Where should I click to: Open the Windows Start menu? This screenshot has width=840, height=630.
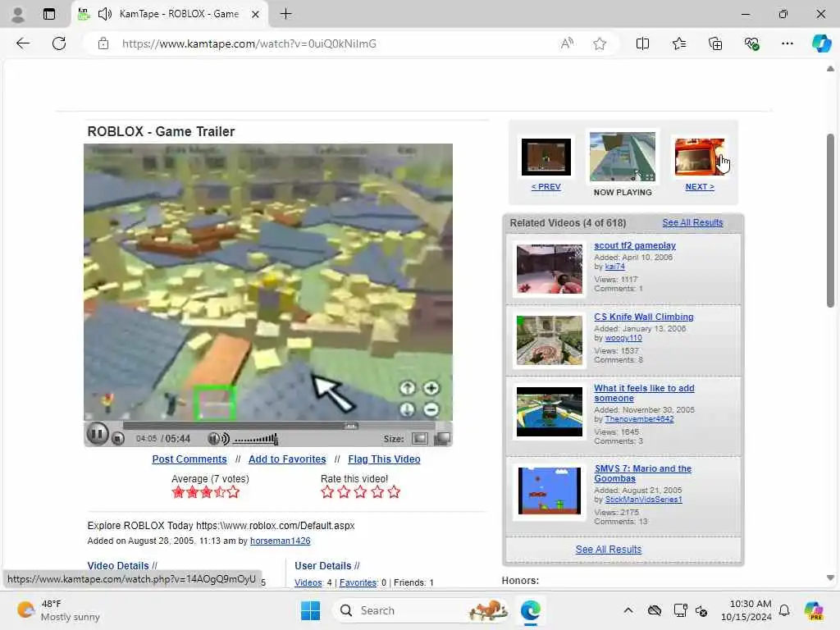[x=310, y=610]
